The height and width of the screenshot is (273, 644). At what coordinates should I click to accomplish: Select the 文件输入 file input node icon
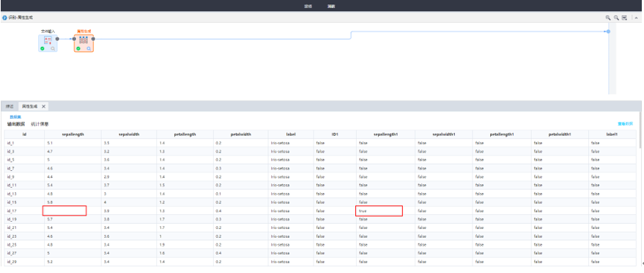click(48, 40)
